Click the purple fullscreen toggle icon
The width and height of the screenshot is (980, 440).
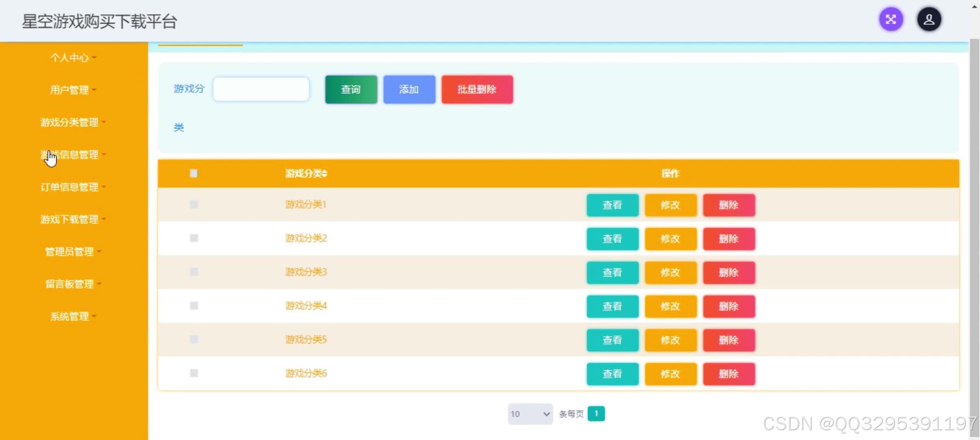pos(891,20)
